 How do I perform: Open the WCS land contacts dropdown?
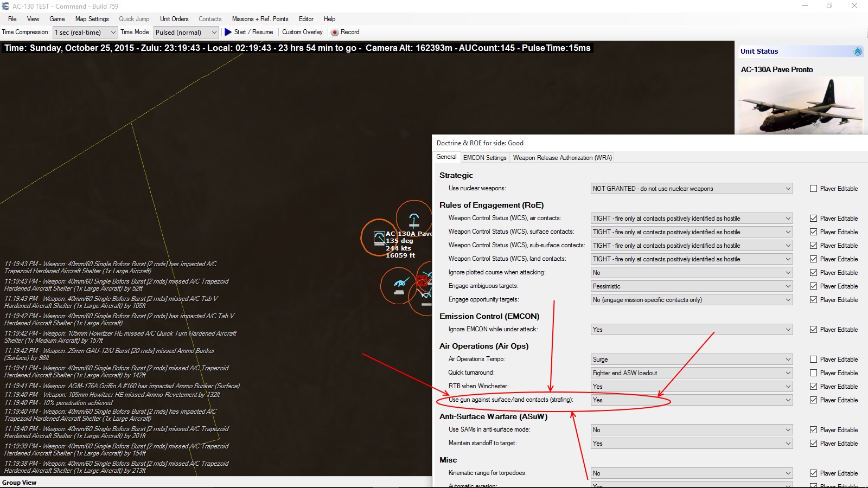coord(692,259)
